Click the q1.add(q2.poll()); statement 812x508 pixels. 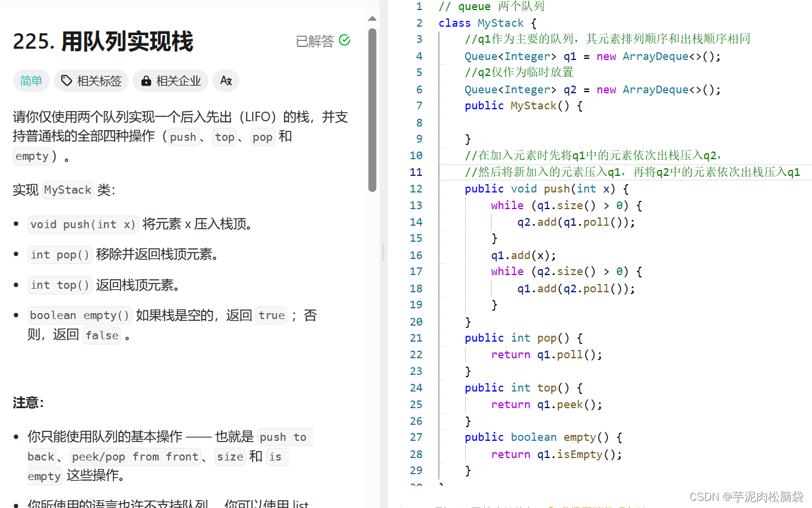coord(576,289)
